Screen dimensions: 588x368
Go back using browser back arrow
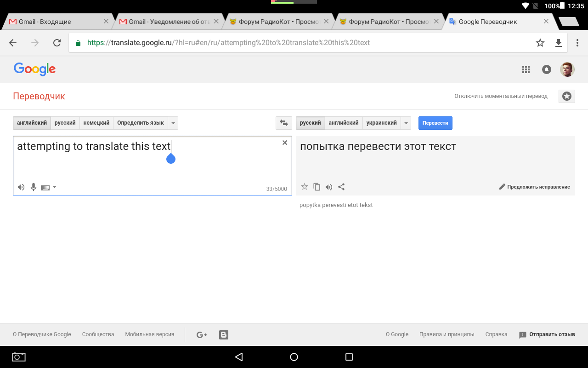pos(13,43)
